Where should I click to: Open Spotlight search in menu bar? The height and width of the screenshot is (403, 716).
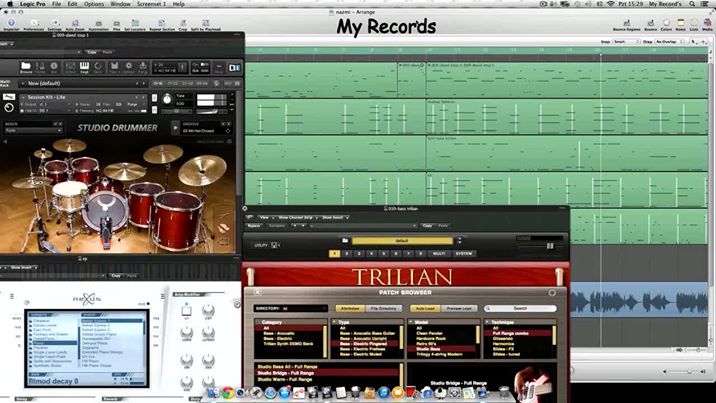coord(692,4)
